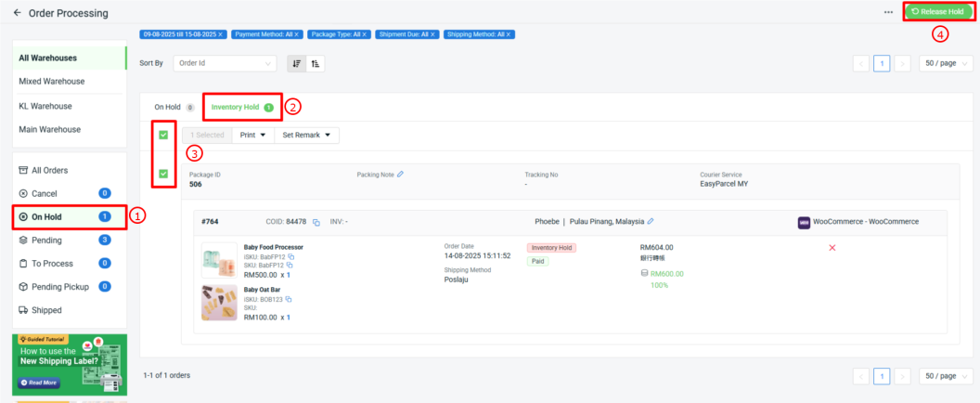Open the Set Remark dropdown

point(306,135)
